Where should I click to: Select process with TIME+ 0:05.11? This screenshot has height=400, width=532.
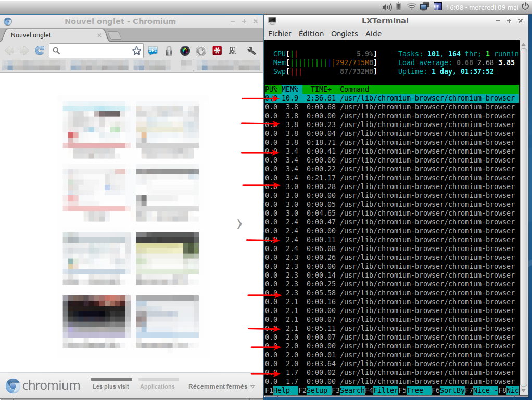(x=392, y=328)
